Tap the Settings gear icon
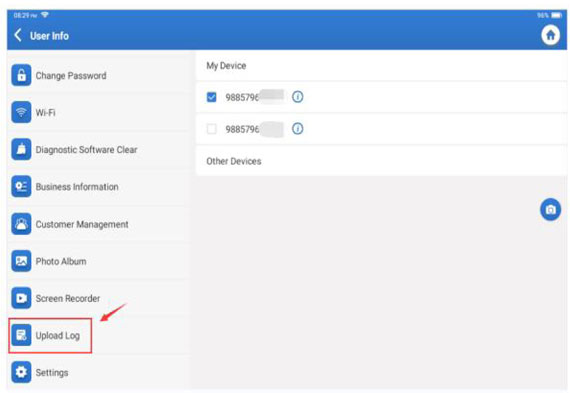570x393 pixels. click(21, 372)
